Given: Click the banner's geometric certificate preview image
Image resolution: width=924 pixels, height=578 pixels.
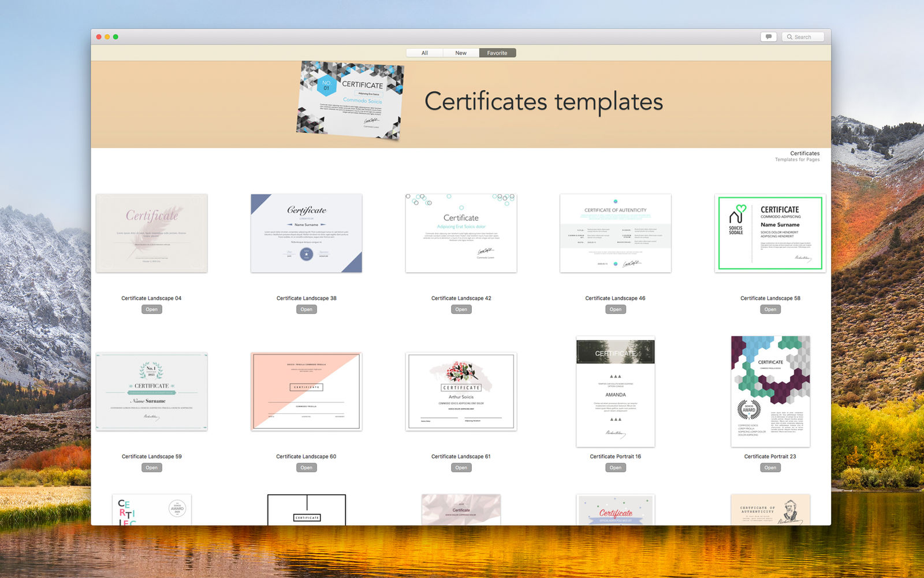Looking at the screenshot, I should 350,101.
